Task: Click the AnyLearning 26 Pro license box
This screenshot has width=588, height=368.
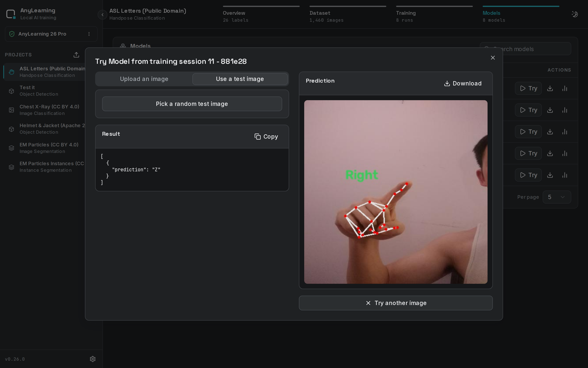Action: point(51,34)
